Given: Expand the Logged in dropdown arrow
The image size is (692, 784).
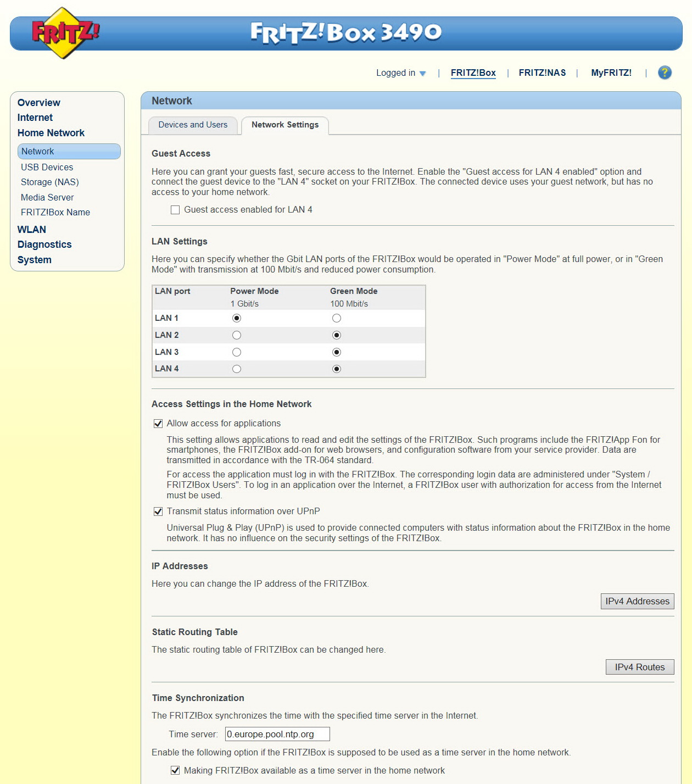Looking at the screenshot, I should click(x=422, y=74).
